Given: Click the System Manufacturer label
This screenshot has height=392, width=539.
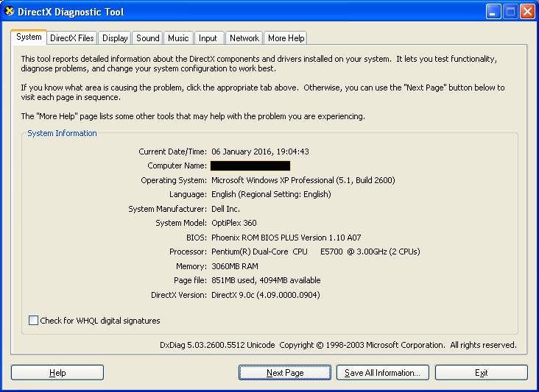Looking at the screenshot, I should pos(167,209).
